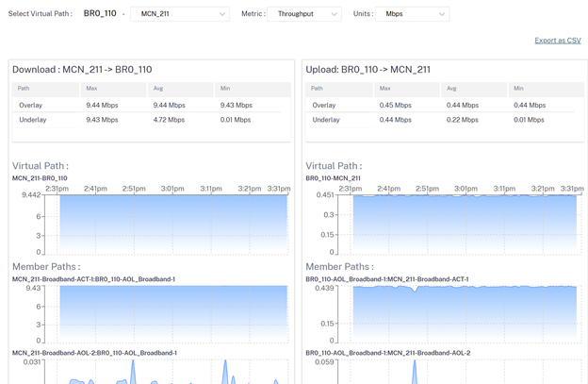This screenshot has width=588, height=384.
Task: Click the 4.72 Mbps underlay average value
Action: pyautogui.click(x=169, y=120)
